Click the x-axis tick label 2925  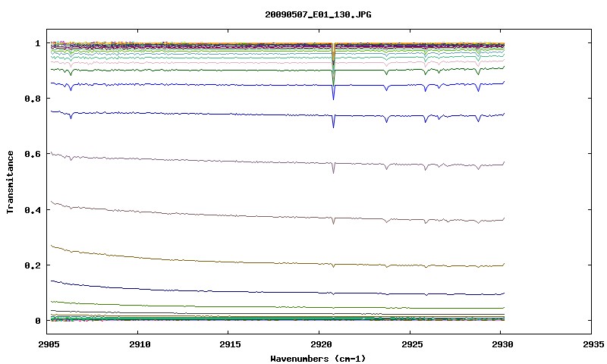tap(411, 344)
